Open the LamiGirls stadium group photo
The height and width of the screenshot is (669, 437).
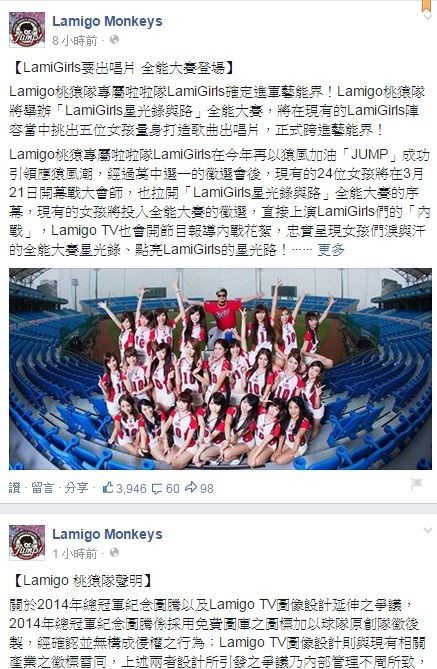pos(220,369)
